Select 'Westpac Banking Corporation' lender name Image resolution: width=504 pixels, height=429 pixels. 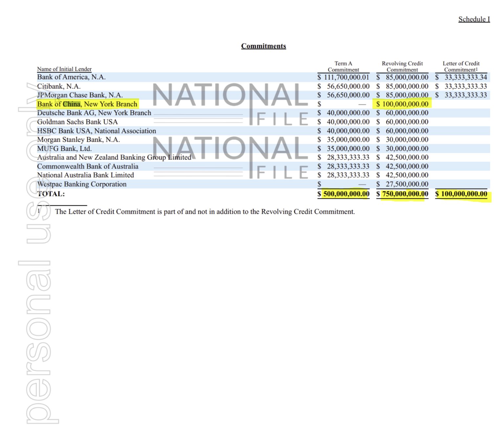coord(82,184)
